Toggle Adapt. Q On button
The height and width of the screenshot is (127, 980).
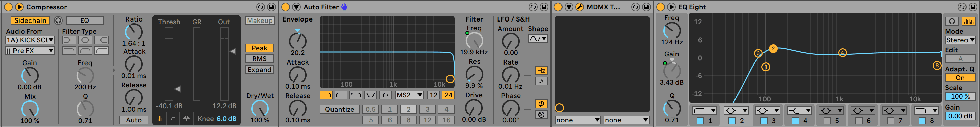pos(960,78)
